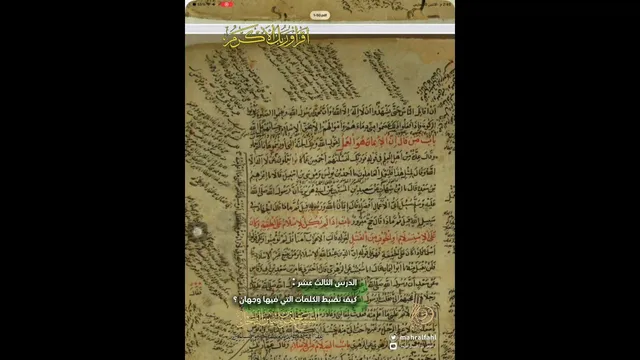Click the golden calligraphy logo at top
The image size is (640, 360).
pyautogui.click(x=266, y=36)
